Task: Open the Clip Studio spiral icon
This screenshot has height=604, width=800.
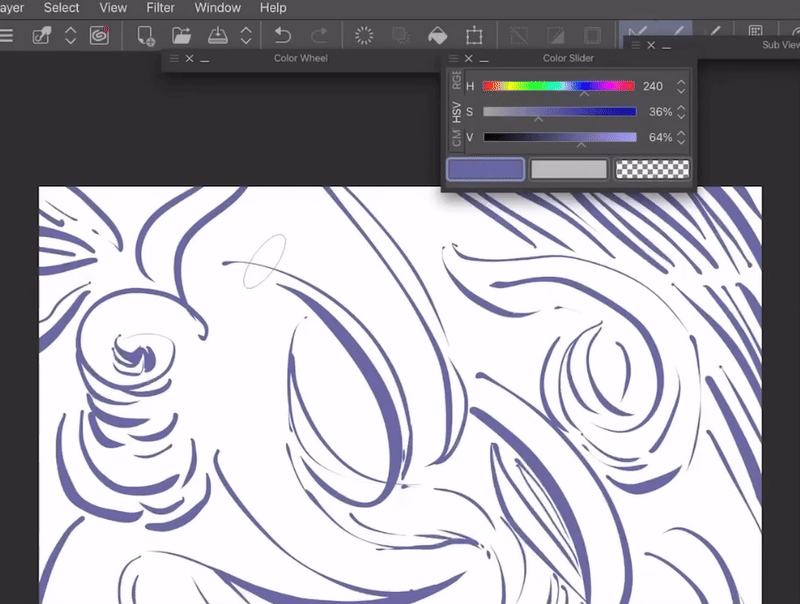Action: 99,36
